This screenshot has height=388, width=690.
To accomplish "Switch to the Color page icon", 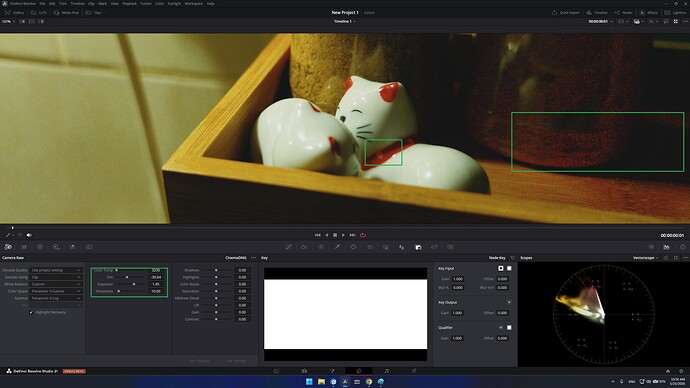I will [359, 371].
